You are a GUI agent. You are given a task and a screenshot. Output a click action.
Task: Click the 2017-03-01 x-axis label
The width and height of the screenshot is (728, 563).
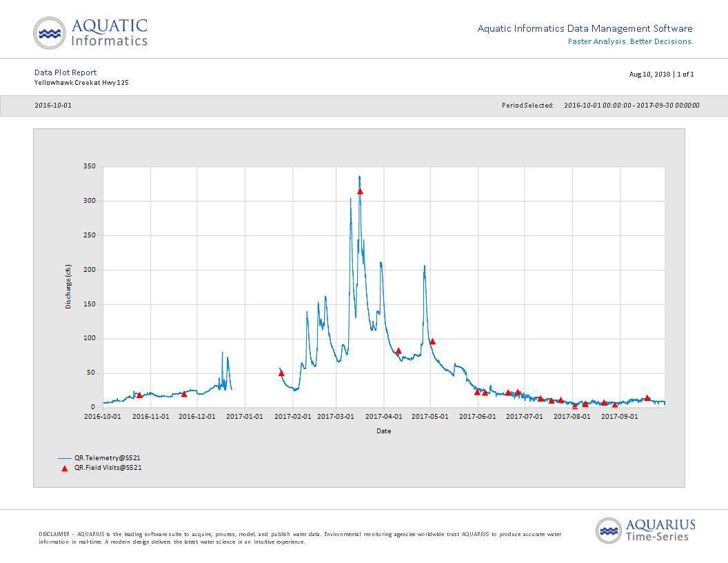click(336, 417)
